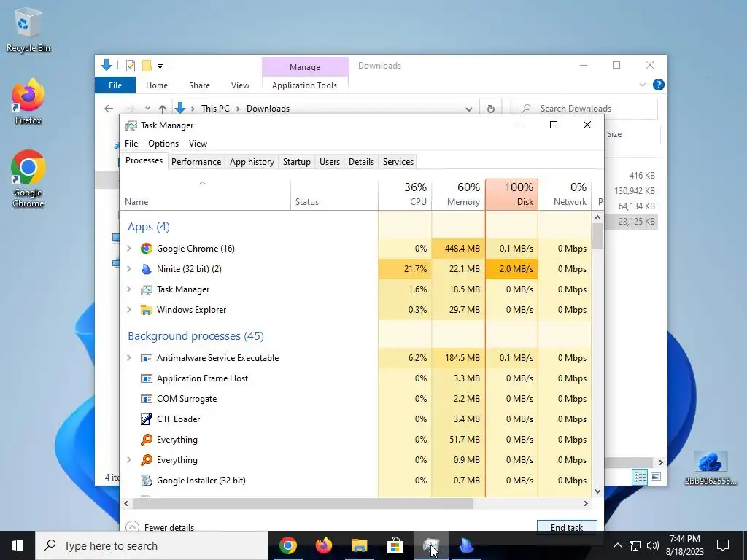The height and width of the screenshot is (560, 747).
Task: Open Chrome from the taskbar
Action: (x=287, y=545)
